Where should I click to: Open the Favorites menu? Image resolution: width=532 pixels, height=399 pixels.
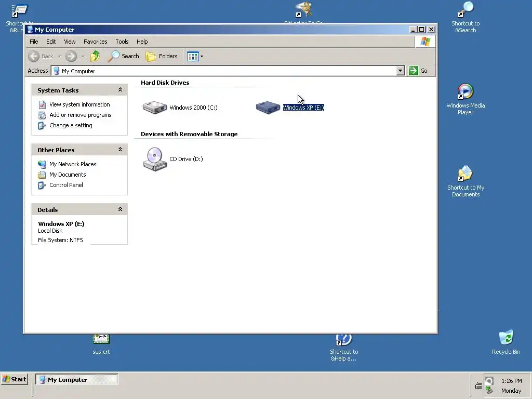[x=96, y=42]
